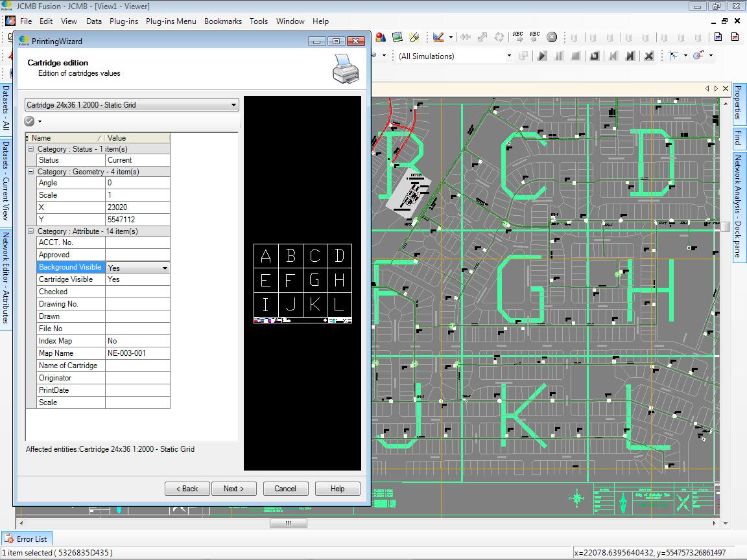The height and width of the screenshot is (560, 747).
Task: Collapse the Category : Geometry group
Action: (x=30, y=172)
